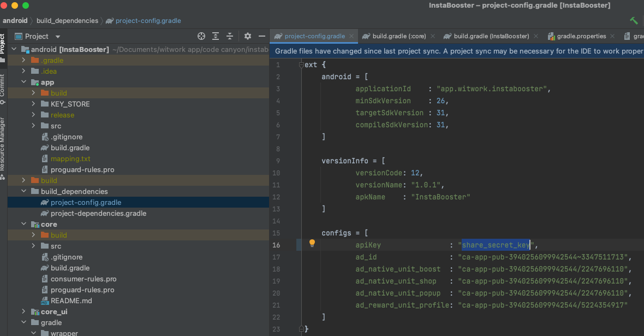Click the yellow lightbulb intention icon
The height and width of the screenshot is (336, 644).
[x=312, y=244]
